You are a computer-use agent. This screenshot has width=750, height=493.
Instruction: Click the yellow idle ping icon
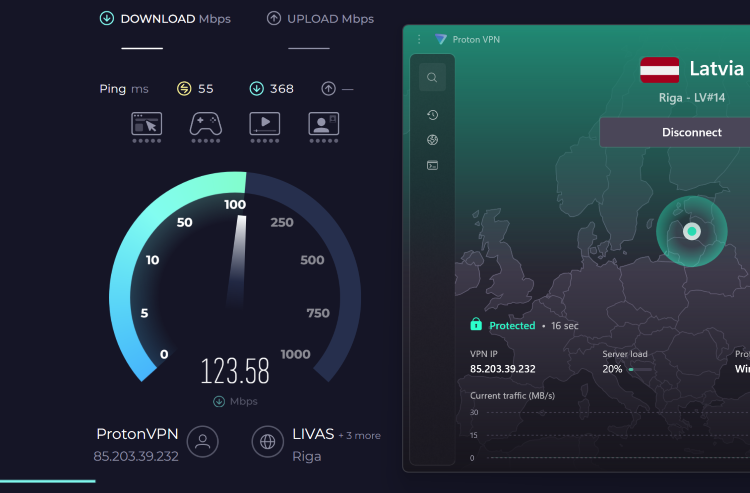184,88
